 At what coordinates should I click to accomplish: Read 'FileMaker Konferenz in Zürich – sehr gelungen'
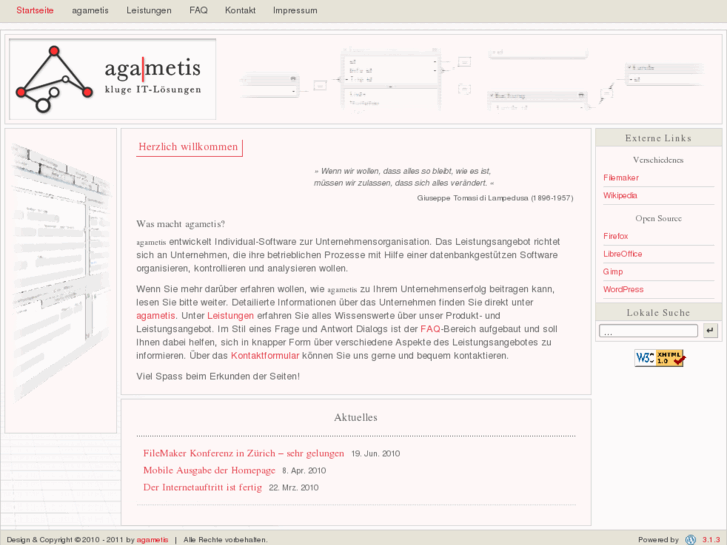tap(243, 453)
